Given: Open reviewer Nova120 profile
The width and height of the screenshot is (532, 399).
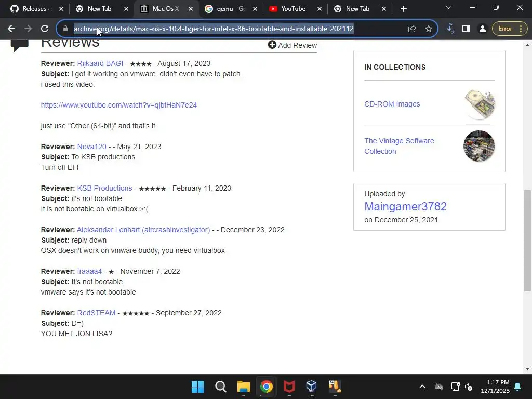Looking at the screenshot, I should 91,147.
